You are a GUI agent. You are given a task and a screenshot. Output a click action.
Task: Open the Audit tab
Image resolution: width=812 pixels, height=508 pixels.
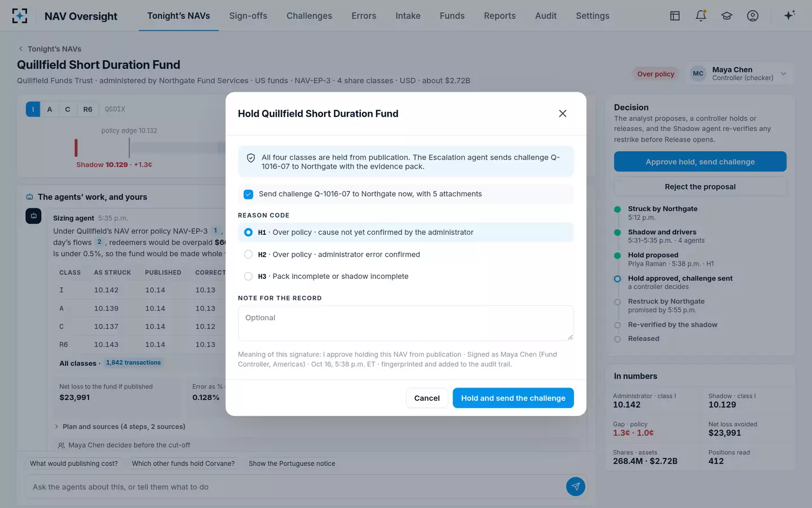546,16
